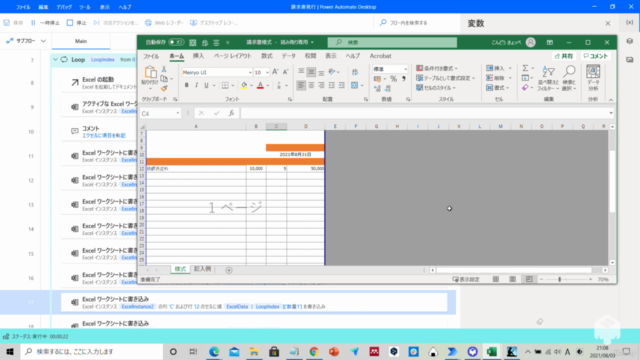640x360 pixels.
Task: Open the Excel Insert ribbon tab
Action: (x=198, y=56)
